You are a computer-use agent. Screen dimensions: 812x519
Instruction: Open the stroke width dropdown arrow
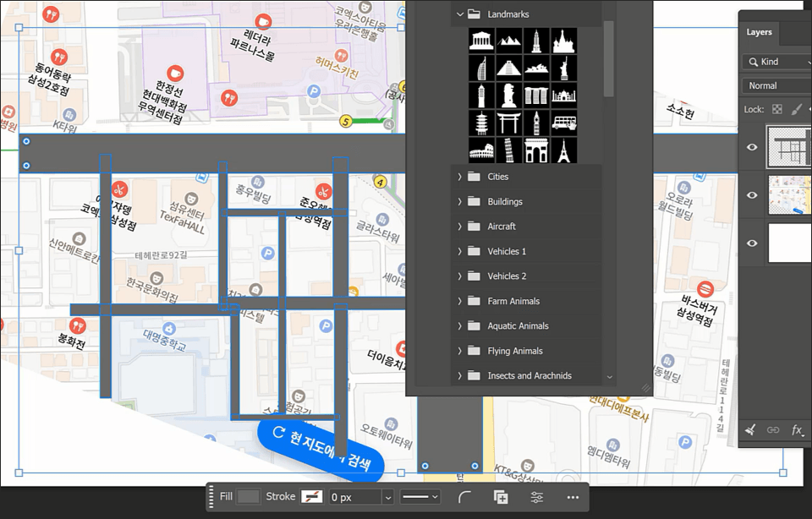click(x=388, y=498)
